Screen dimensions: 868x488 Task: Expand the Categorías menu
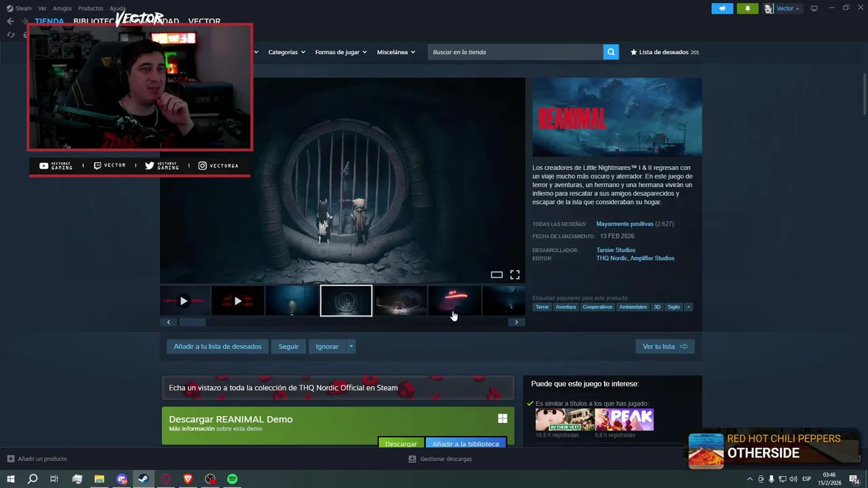click(x=286, y=52)
